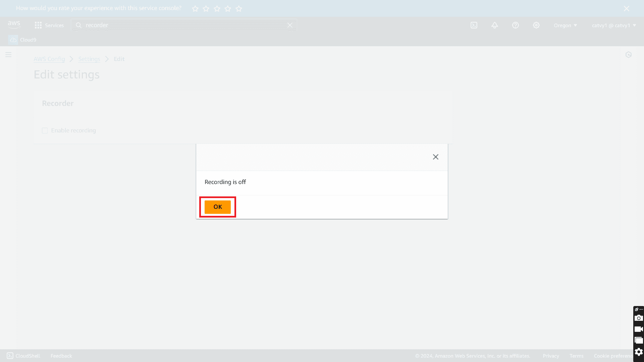
Task: Expand the Oregon region dropdown
Action: tap(565, 25)
